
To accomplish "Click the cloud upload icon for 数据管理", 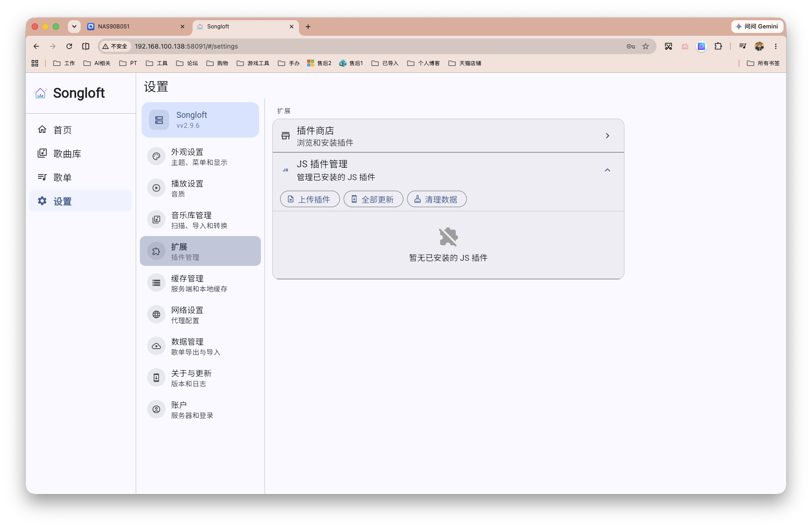I will (x=156, y=346).
